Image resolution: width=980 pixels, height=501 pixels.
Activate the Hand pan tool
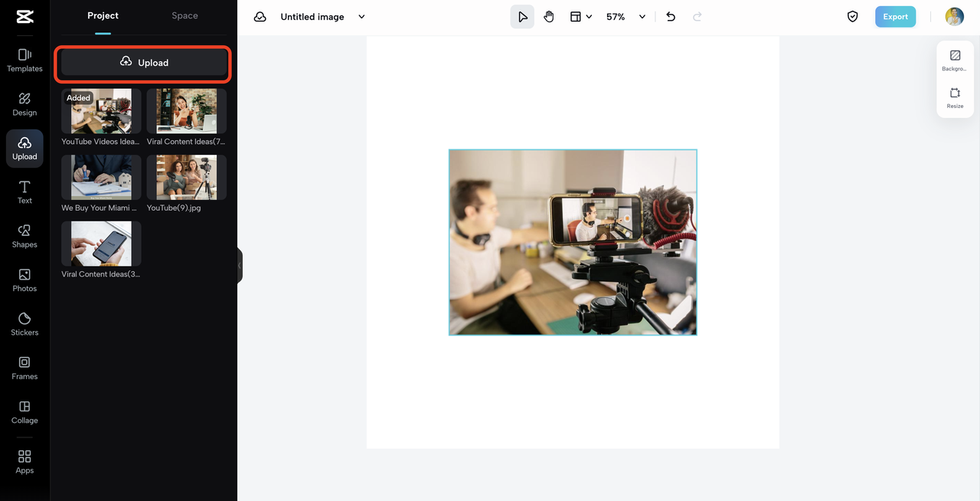click(x=549, y=17)
